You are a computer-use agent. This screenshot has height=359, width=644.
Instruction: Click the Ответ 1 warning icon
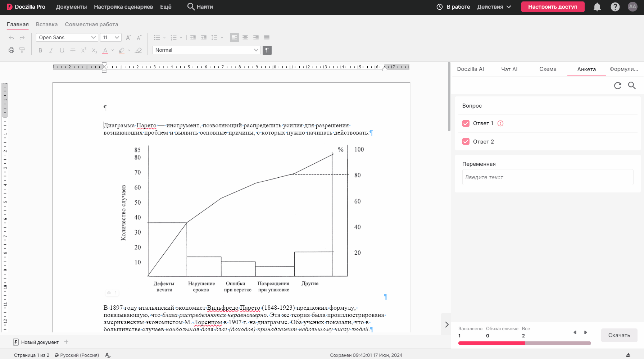(x=500, y=123)
